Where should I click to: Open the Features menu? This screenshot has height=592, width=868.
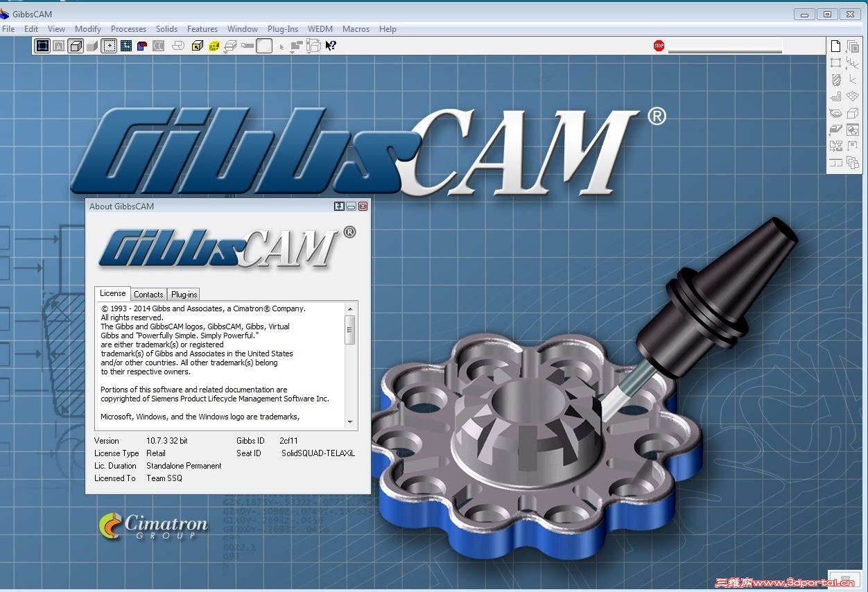pos(202,29)
